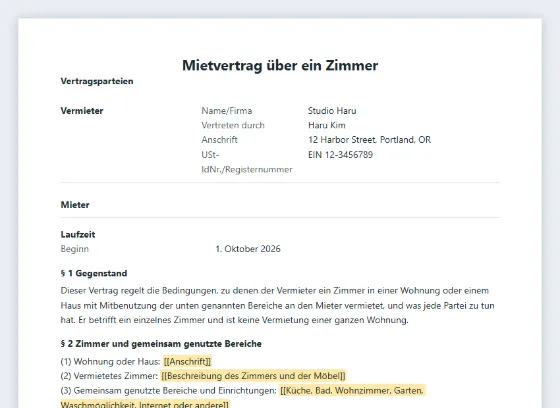Image resolution: width=560 pixels, height=408 pixels.
Task: Click the '(2) Vermietetes Zimmer:' line label
Action: coord(109,376)
